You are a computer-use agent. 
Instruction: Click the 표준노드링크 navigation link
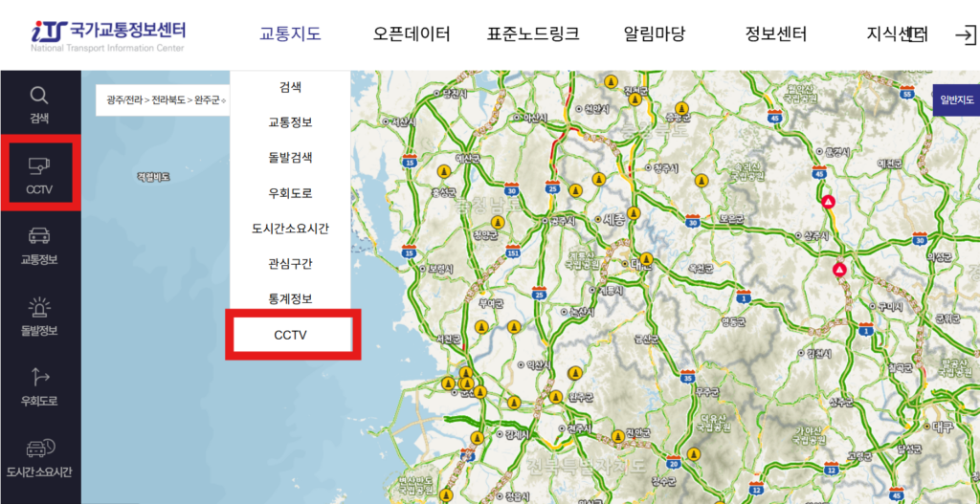coord(533,34)
